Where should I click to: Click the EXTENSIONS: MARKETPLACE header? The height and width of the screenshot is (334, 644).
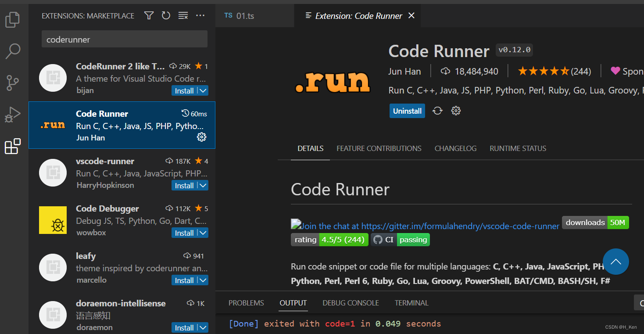point(88,16)
